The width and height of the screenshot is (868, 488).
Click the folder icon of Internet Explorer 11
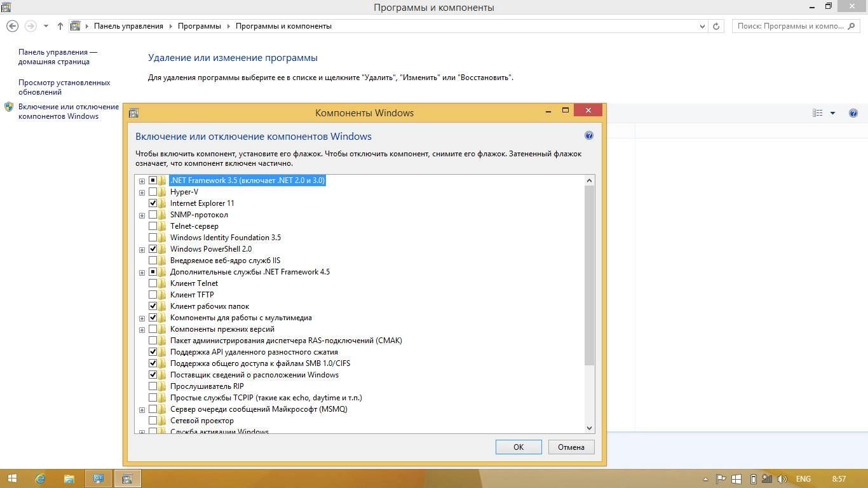pos(162,203)
